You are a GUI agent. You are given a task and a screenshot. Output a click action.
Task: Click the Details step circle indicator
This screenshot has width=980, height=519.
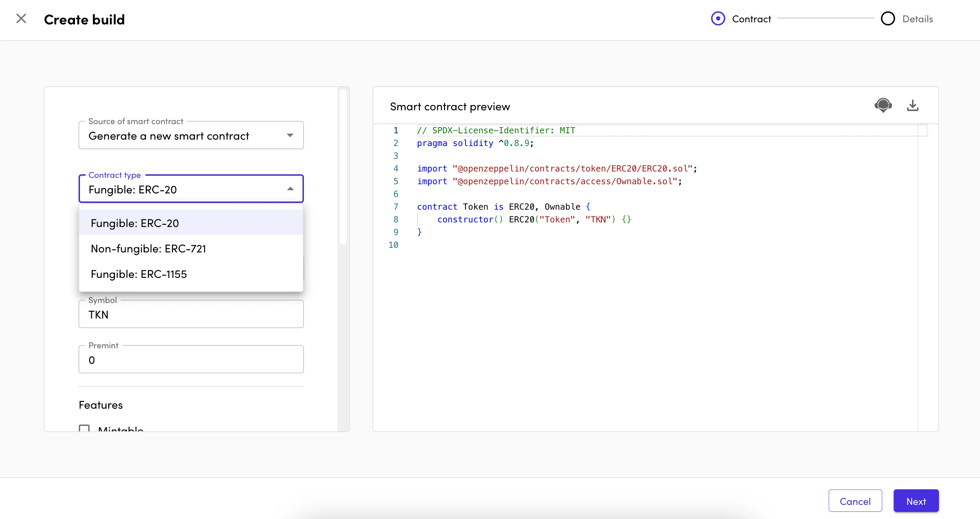click(888, 18)
